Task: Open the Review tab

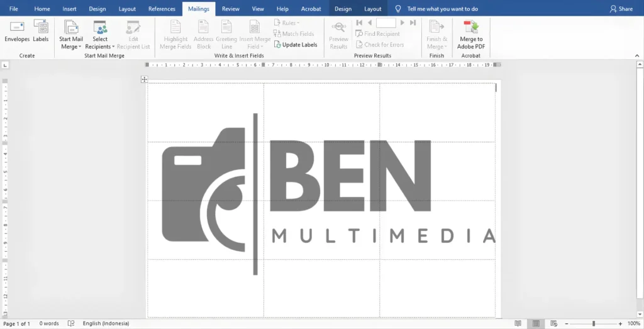Action: (231, 9)
